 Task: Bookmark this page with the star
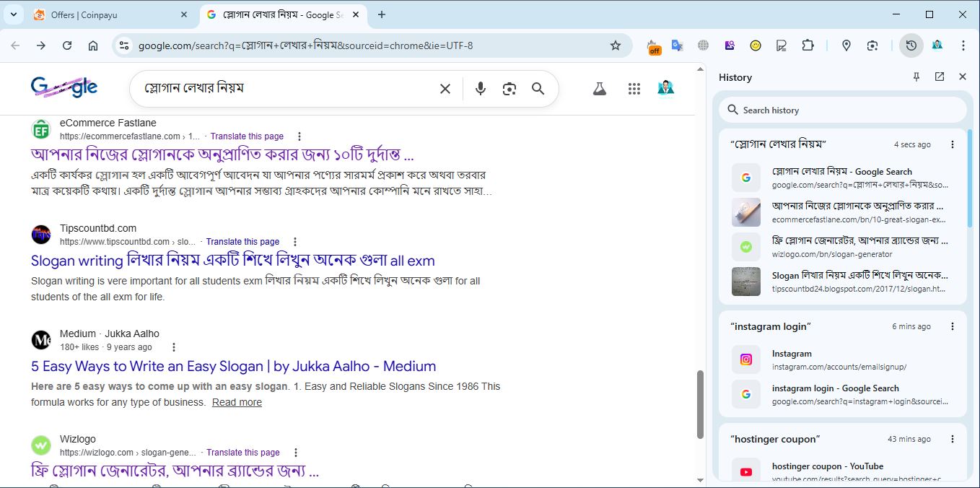click(x=616, y=45)
